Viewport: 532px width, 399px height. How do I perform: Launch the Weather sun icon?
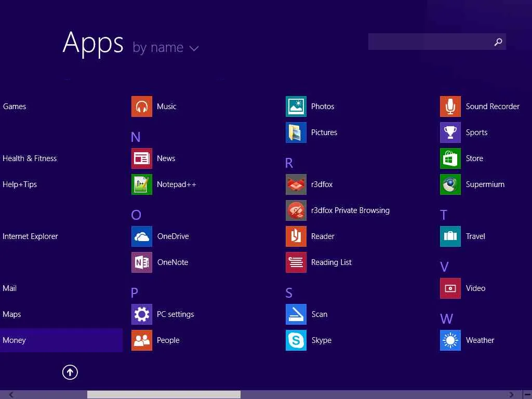(x=450, y=340)
